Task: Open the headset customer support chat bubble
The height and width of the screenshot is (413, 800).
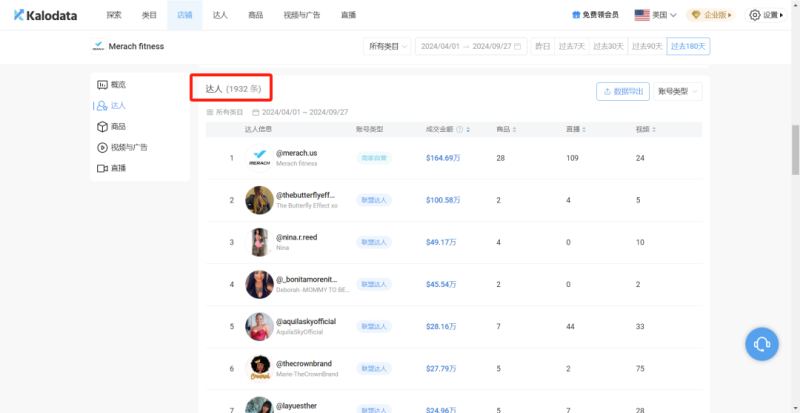Action: tap(761, 345)
